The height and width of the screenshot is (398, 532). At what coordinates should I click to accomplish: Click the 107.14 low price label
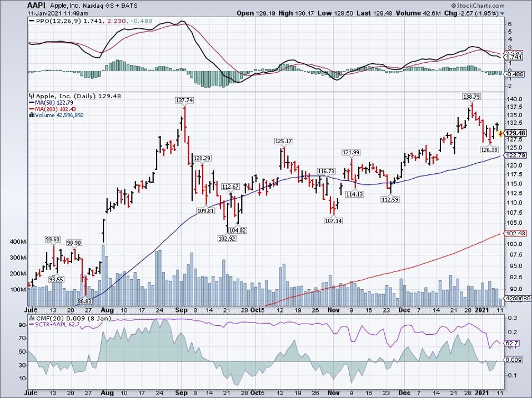(334, 221)
